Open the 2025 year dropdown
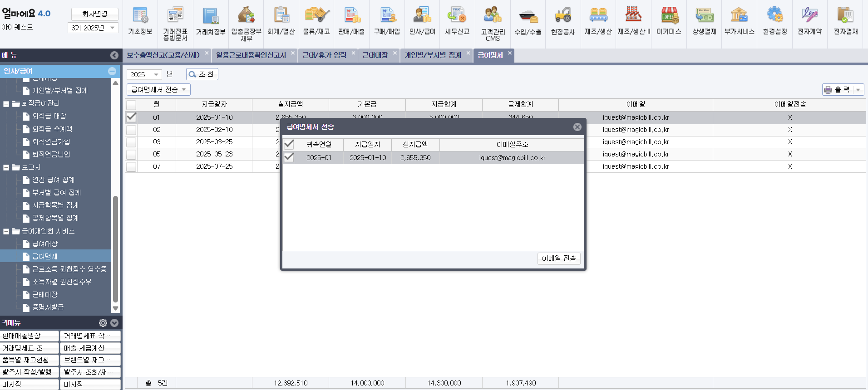Image resolution: width=868 pixels, height=390 pixels. pos(144,74)
